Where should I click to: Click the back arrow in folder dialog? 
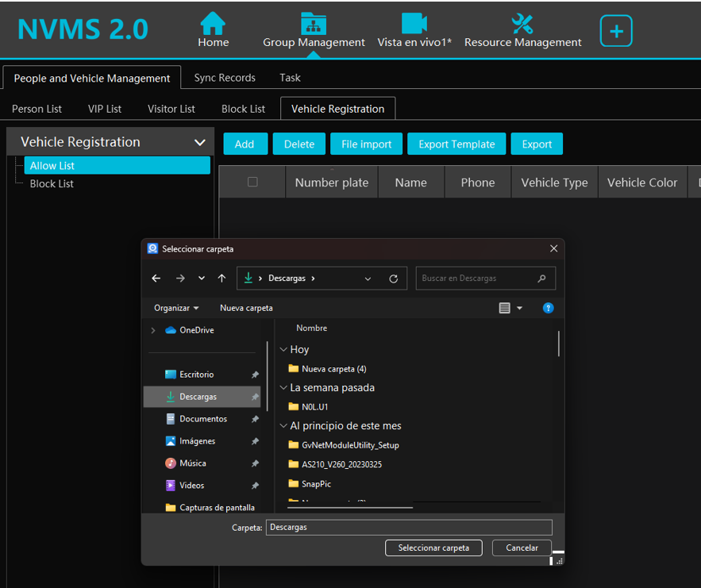click(x=156, y=279)
